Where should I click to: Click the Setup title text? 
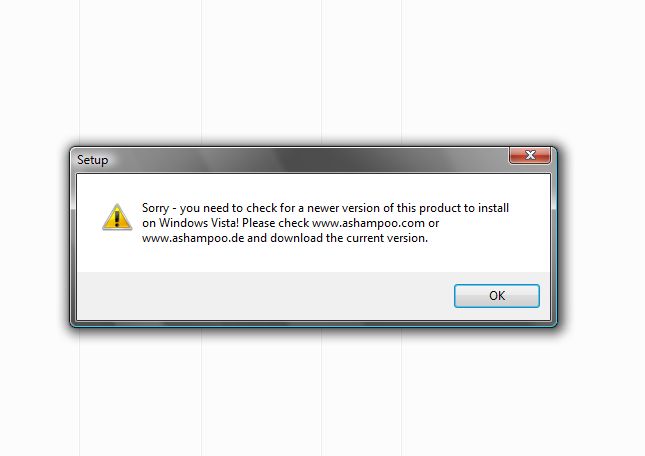click(x=93, y=160)
